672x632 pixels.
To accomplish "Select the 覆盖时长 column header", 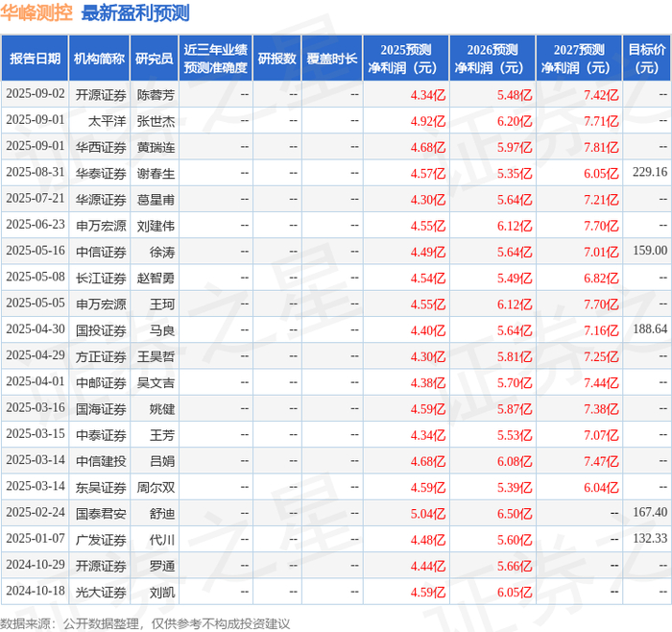I will click(x=332, y=59).
